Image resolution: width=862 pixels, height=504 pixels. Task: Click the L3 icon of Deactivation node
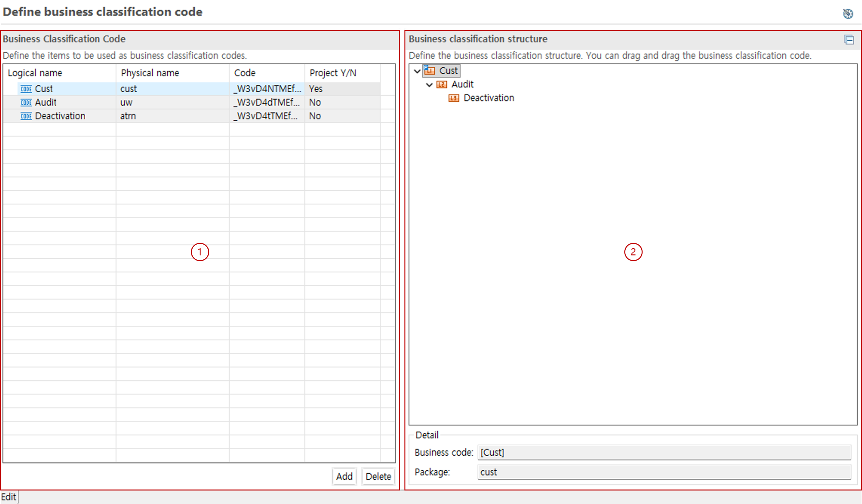(454, 98)
